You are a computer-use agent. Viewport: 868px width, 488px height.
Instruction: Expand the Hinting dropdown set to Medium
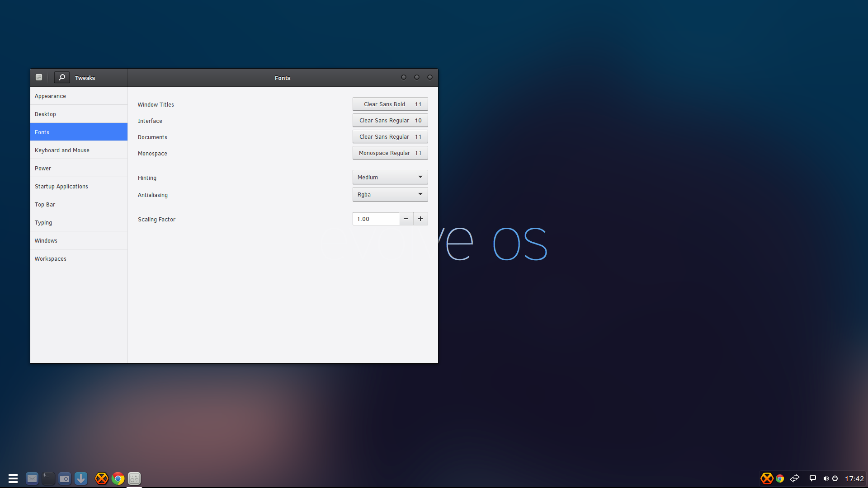pos(390,177)
